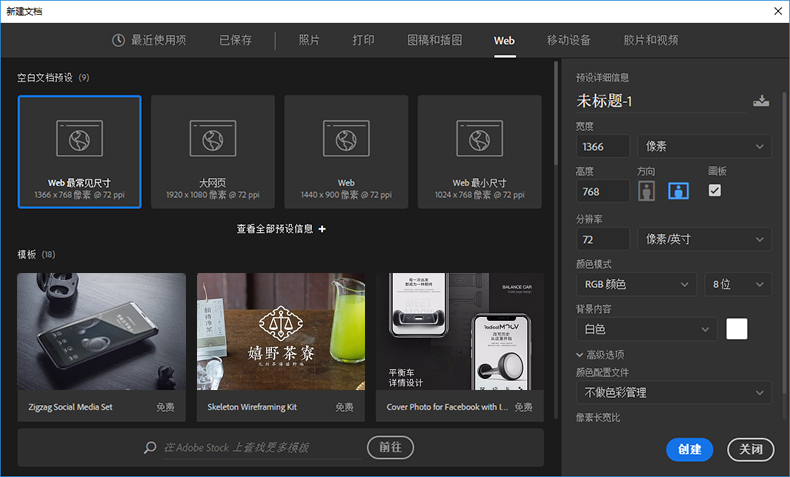
Task: Switch to the 图稿和插图 tab
Action: pyautogui.click(x=434, y=40)
